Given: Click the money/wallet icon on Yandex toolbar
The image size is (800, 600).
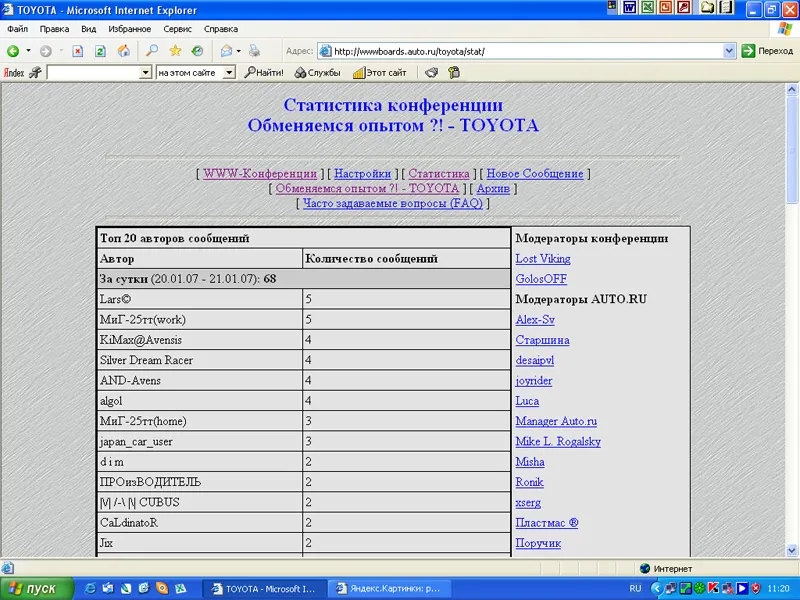Looking at the screenshot, I should click(431, 73).
